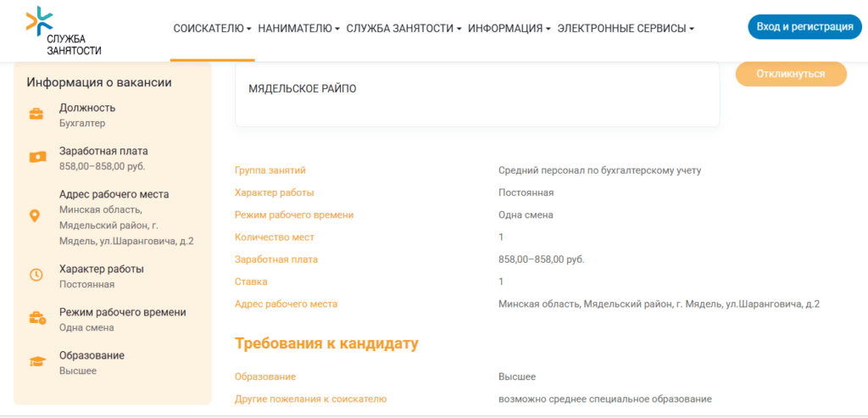Screen dimensions: 868x418
Task: Click the МЯДЕЛЬСКОЕ РАЙПО employer card
Action: pyautogui.click(x=477, y=93)
